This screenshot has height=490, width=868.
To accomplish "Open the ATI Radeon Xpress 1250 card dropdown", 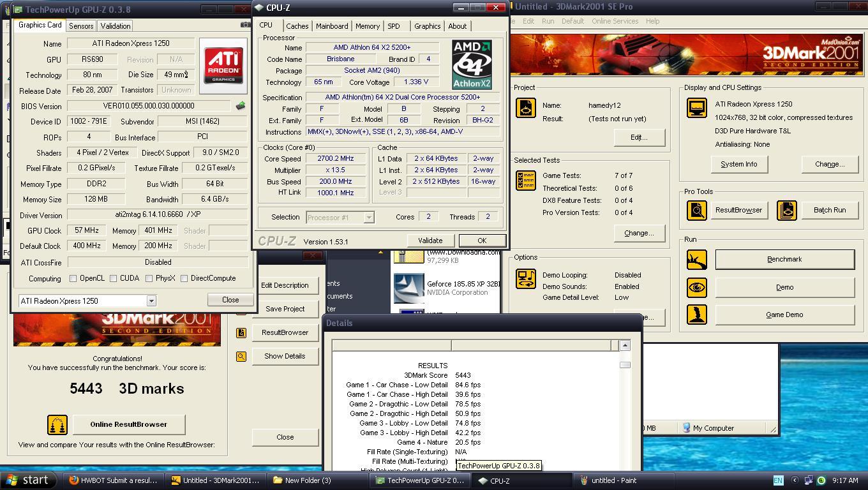I will tap(151, 301).
